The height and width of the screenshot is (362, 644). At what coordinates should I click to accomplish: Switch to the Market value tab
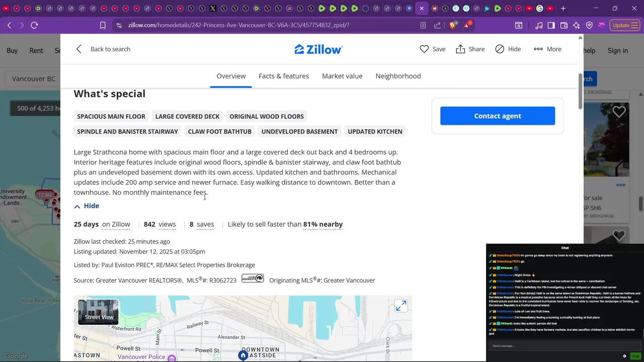pyautogui.click(x=342, y=76)
